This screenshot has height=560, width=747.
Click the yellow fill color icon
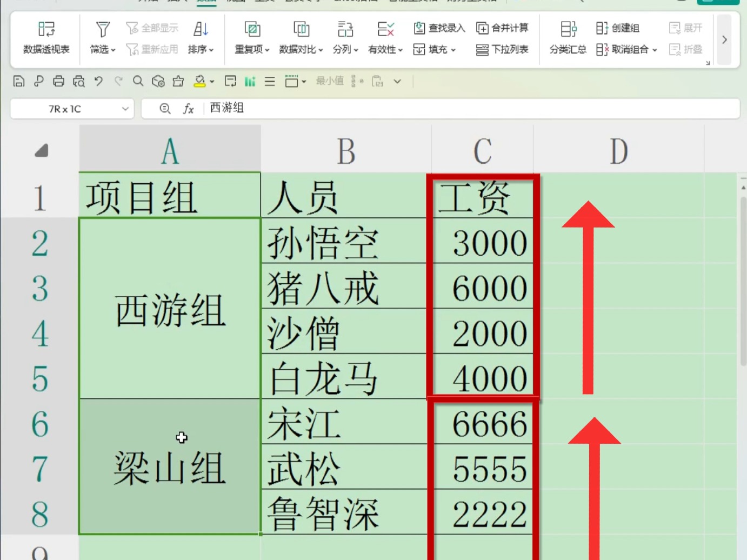point(199,81)
